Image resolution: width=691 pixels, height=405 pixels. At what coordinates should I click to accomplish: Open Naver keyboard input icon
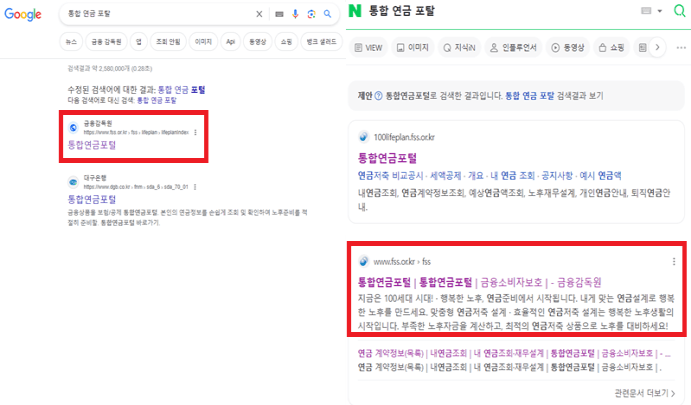click(x=646, y=11)
